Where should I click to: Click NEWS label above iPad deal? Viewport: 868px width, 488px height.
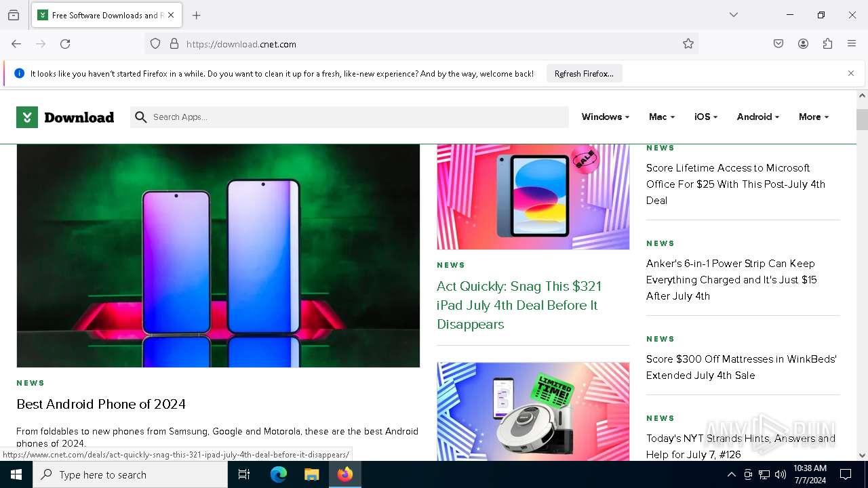pos(451,265)
